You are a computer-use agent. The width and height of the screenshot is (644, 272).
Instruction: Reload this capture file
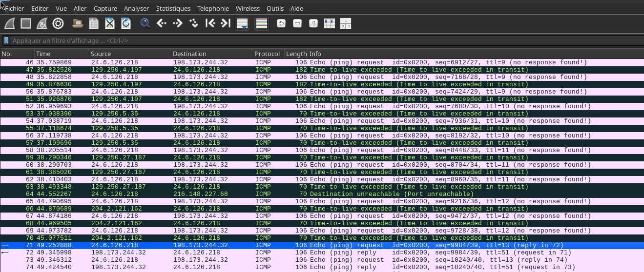(126, 23)
